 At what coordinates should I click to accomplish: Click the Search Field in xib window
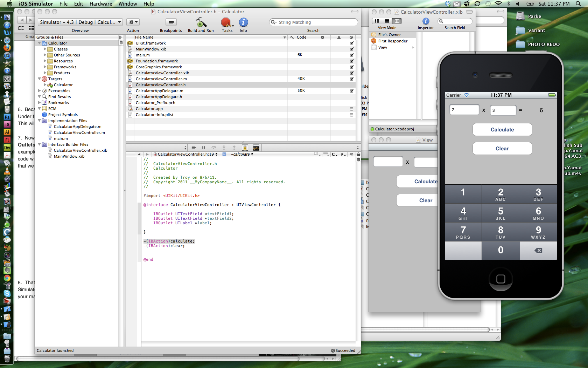click(455, 21)
